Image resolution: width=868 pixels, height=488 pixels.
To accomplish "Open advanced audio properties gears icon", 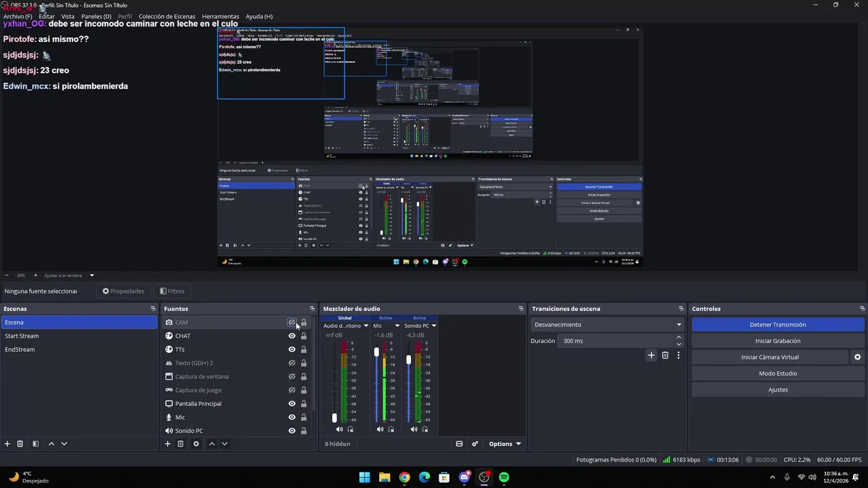I will (x=475, y=444).
